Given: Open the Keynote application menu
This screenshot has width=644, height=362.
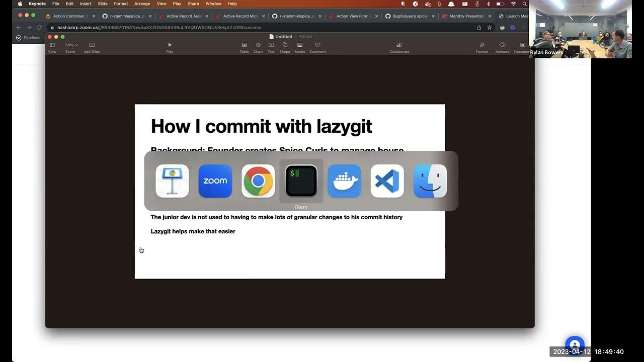Looking at the screenshot, I should click(x=37, y=4).
